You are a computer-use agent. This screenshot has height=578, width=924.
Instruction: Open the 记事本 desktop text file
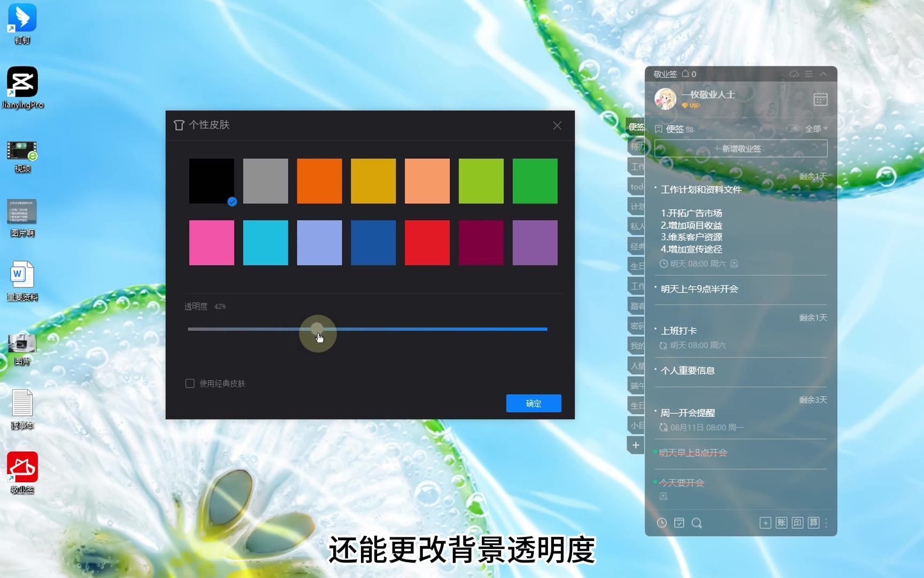point(22,409)
